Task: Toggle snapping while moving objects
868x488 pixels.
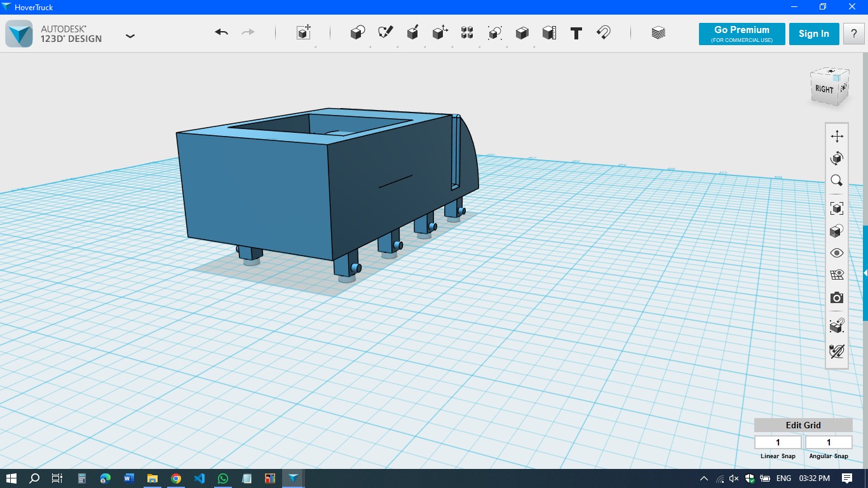Action: tap(837, 326)
